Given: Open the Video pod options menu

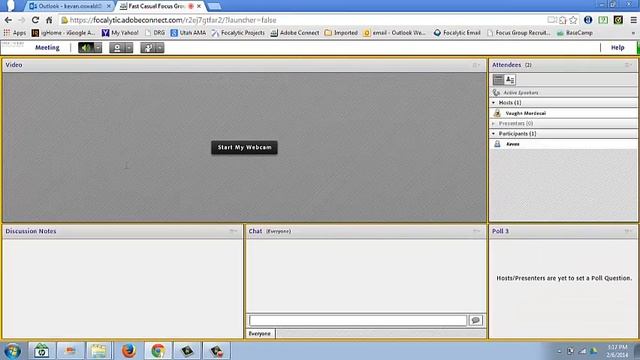Looking at the screenshot, I should [476, 65].
